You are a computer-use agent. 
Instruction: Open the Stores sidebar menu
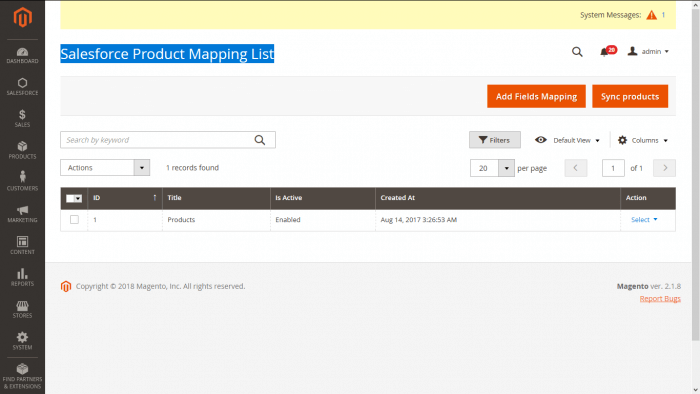[22, 309]
